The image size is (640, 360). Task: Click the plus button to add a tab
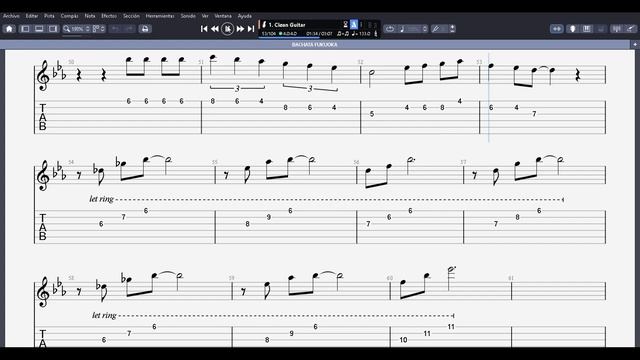point(635,44)
